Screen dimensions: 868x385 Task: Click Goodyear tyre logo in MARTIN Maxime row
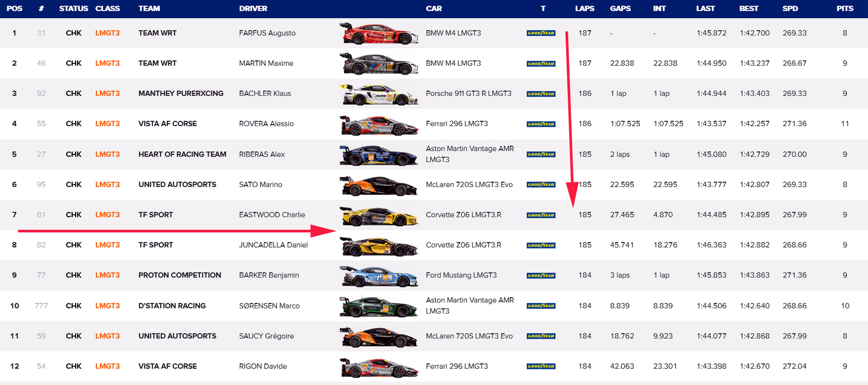click(x=541, y=64)
